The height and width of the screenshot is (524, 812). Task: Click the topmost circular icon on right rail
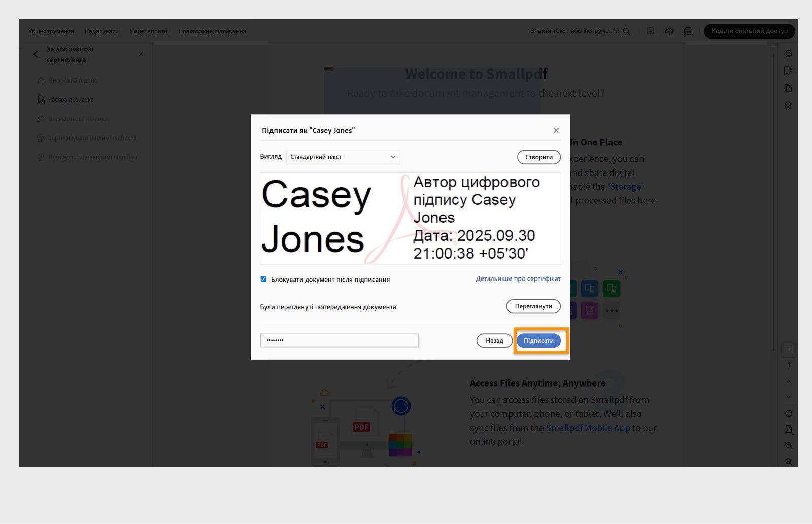coord(788,54)
